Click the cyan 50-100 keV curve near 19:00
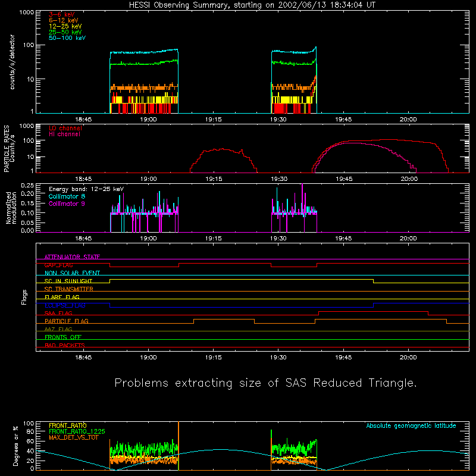The width and height of the screenshot is (476, 476). 148,52
